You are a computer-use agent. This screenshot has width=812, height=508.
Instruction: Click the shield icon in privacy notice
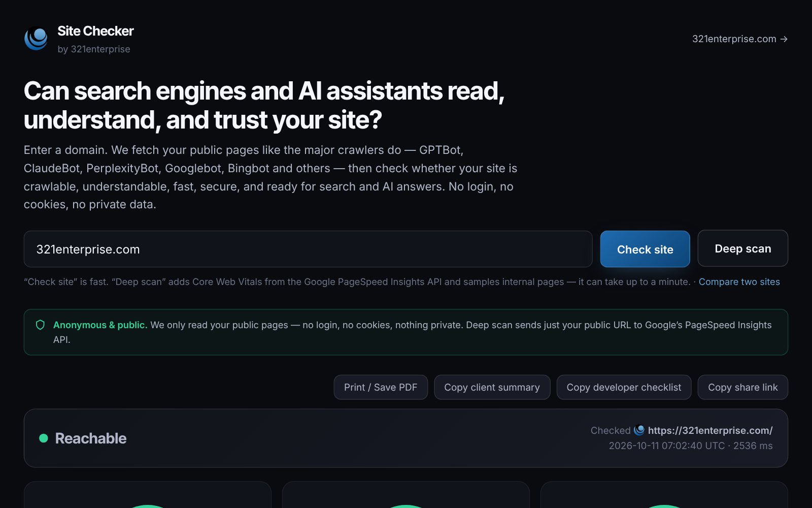pyautogui.click(x=41, y=325)
